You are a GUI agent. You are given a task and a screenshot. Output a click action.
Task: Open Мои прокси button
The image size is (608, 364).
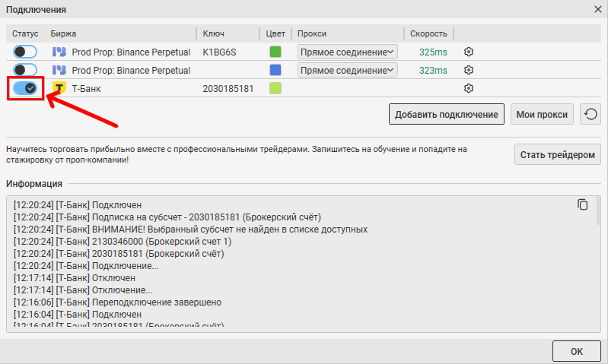coord(542,114)
